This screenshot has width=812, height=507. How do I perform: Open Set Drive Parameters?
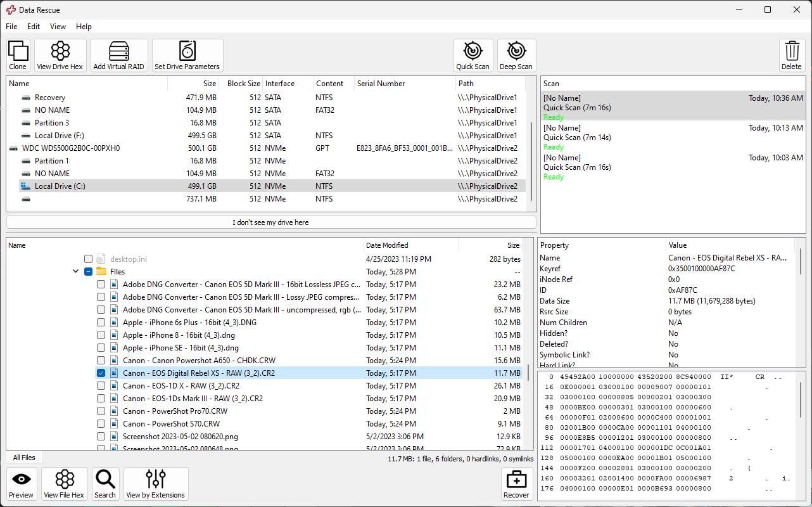[187, 55]
